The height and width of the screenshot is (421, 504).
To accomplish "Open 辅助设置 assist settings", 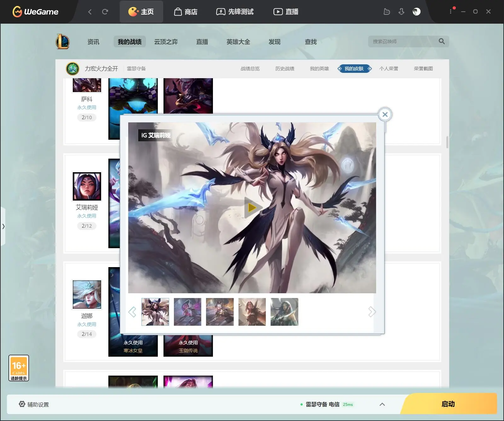I will pyautogui.click(x=34, y=404).
